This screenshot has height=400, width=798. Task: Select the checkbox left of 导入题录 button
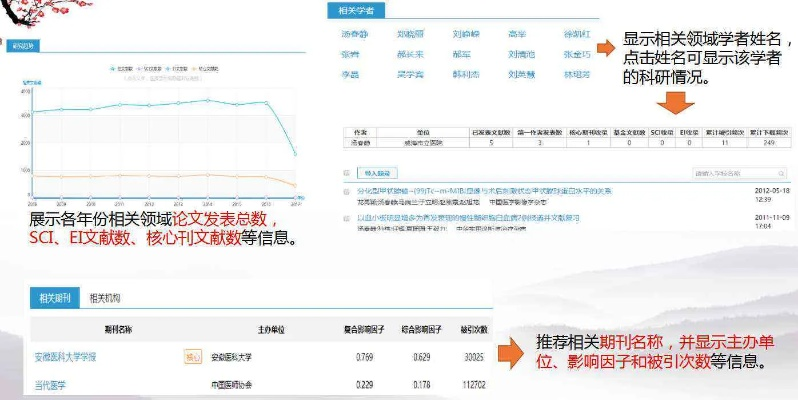pos(347,172)
